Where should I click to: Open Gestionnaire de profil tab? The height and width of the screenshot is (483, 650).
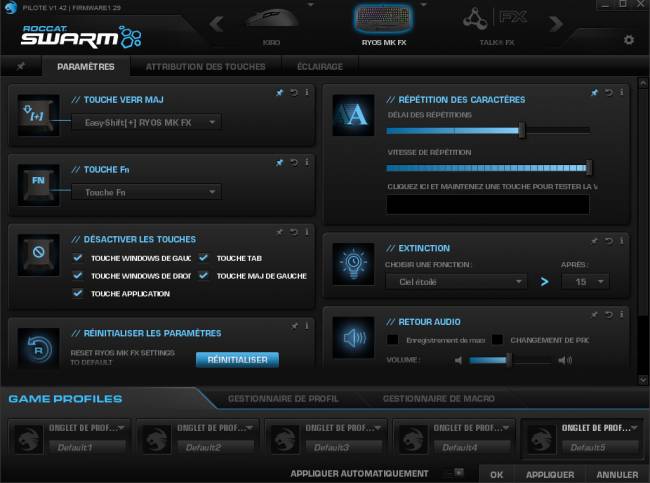click(x=283, y=399)
